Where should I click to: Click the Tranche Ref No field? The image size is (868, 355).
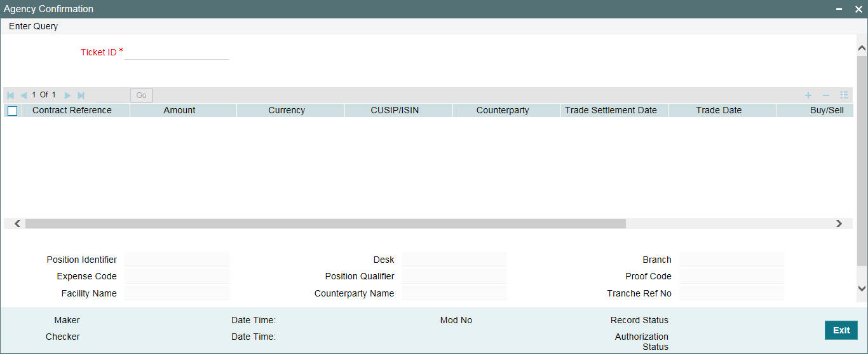point(731,293)
